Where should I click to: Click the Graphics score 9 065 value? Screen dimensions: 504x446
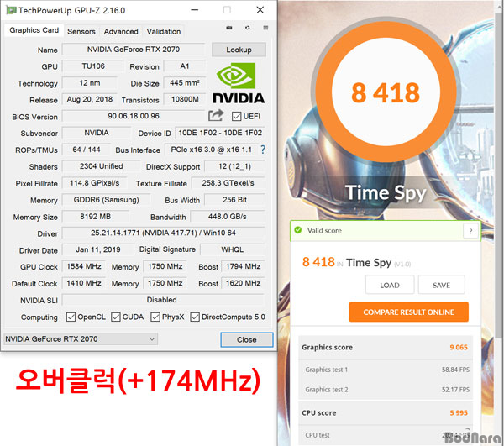click(459, 347)
